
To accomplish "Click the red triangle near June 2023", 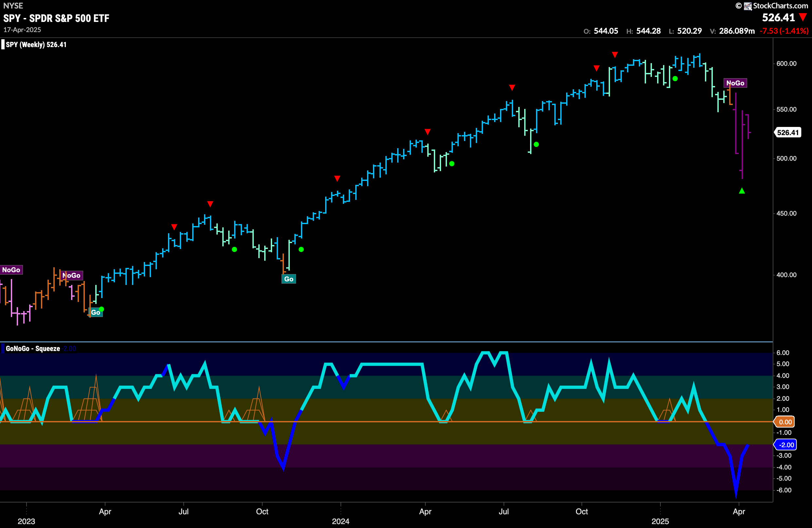I will [x=174, y=227].
